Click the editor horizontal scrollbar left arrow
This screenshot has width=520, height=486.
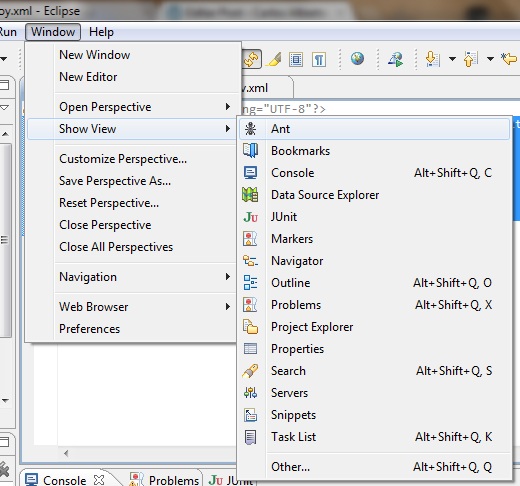[66, 453]
